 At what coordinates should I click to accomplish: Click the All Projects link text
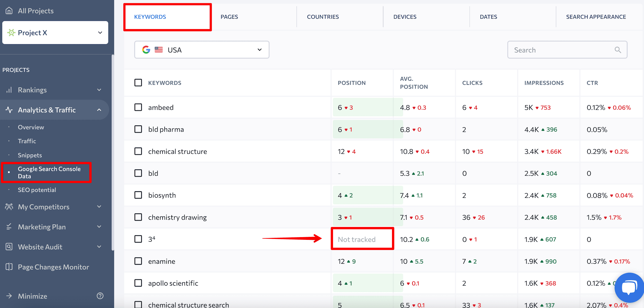click(35, 11)
